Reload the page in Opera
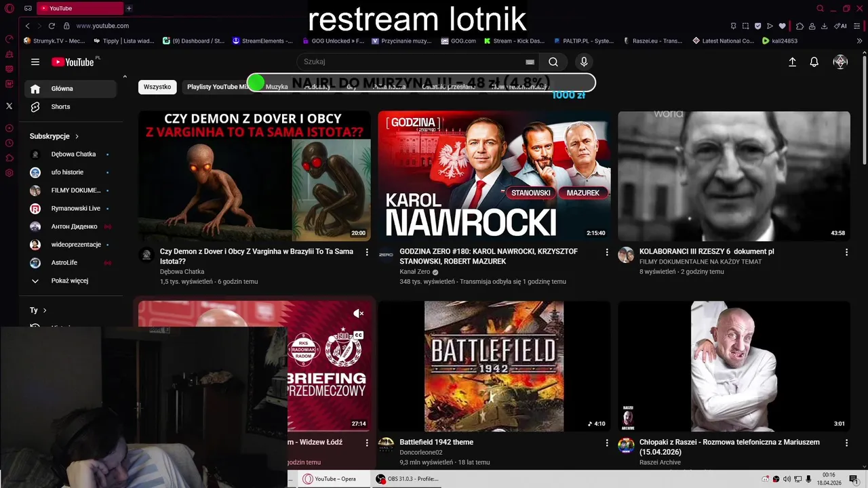Screen dimensions: 868x488 tap(52, 26)
